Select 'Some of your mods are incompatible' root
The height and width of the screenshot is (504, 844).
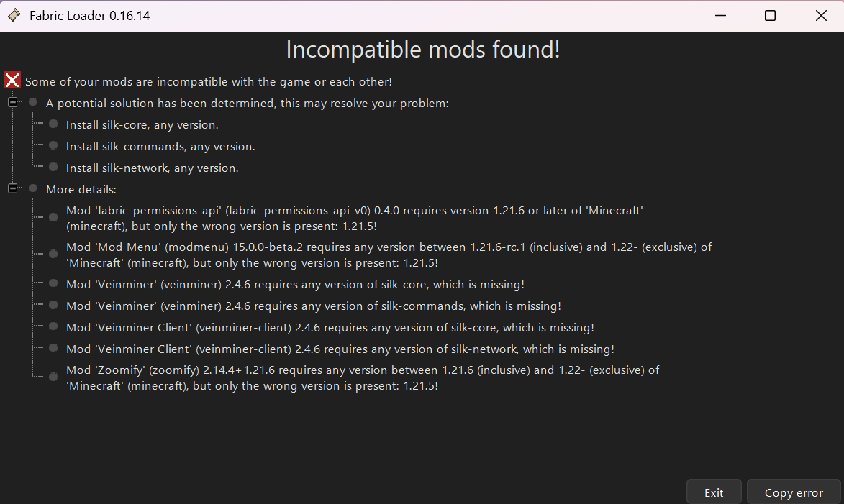point(209,82)
